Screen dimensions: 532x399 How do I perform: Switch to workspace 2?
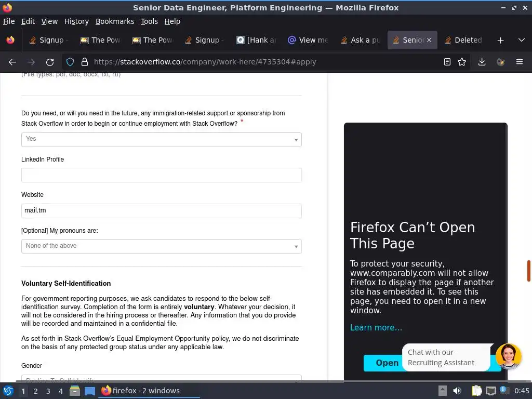36,391
